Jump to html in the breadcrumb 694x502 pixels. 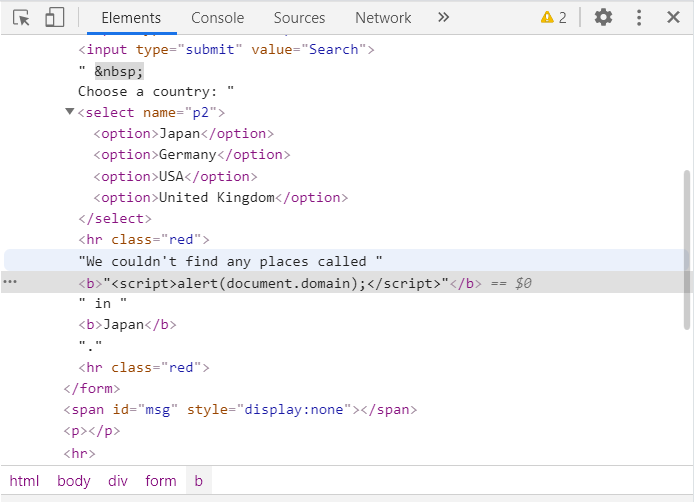pos(24,481)
